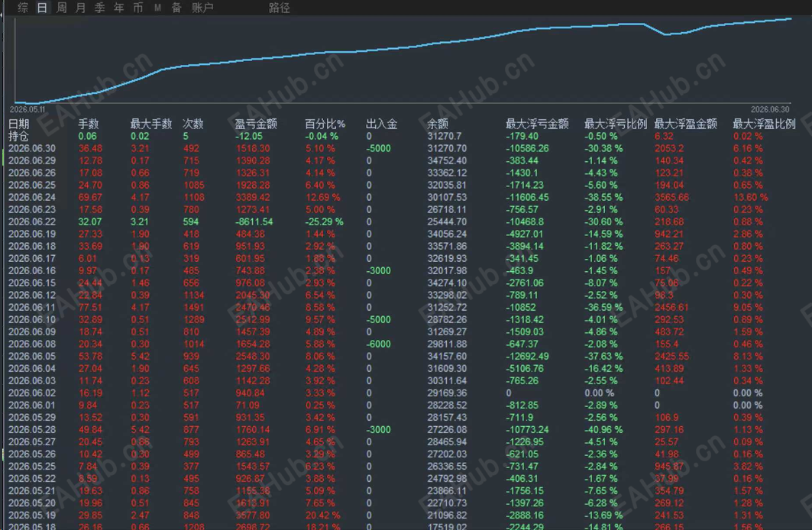Screen dimensions: 812x530
Task: Click the withdrawal -6000 on 2026.06.08
Action: tap(379, 344)
